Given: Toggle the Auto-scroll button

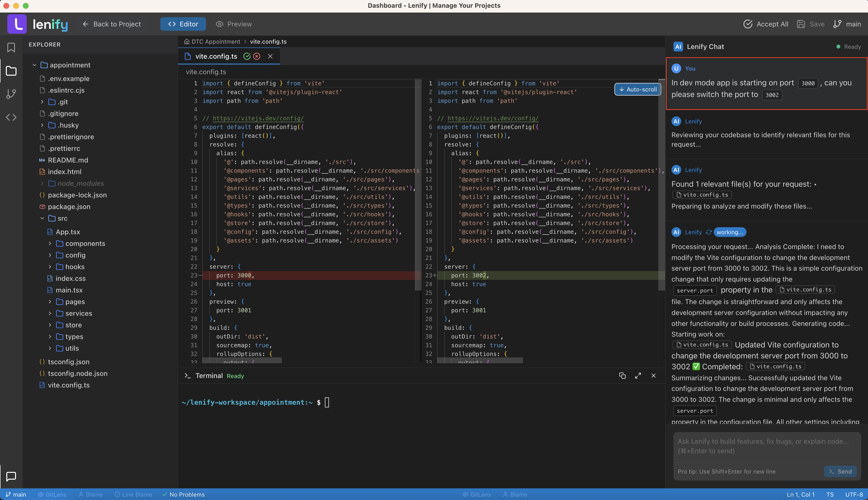Looking at the screenshot, I should 638,89.
